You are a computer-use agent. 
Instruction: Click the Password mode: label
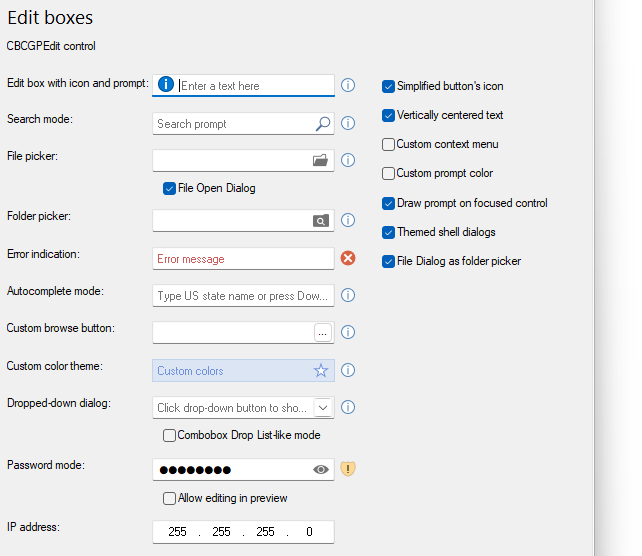point(46,465)
